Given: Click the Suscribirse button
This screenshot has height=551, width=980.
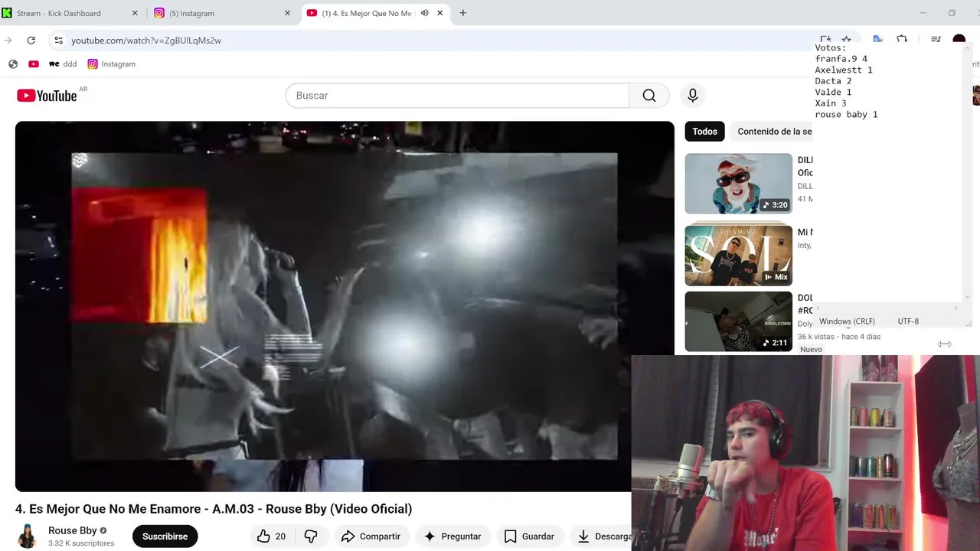Looking at the screenshot, I should 165,536.
